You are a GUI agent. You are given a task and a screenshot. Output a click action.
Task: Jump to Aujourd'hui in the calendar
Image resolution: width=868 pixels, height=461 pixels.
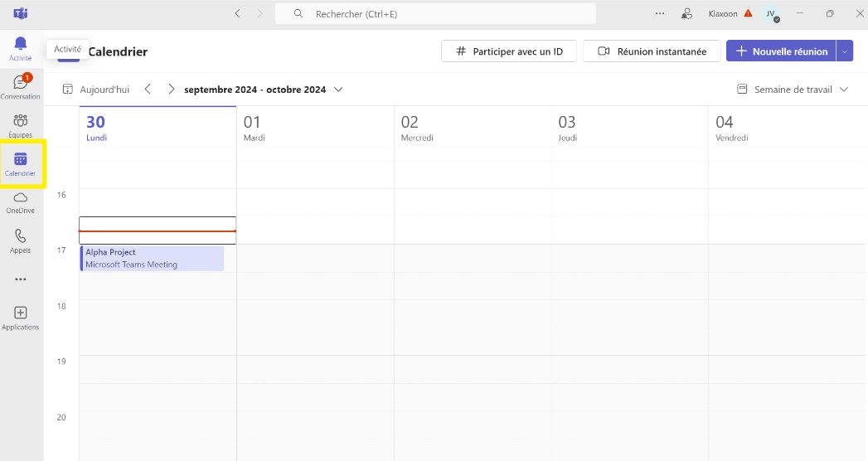click(96, 90)
